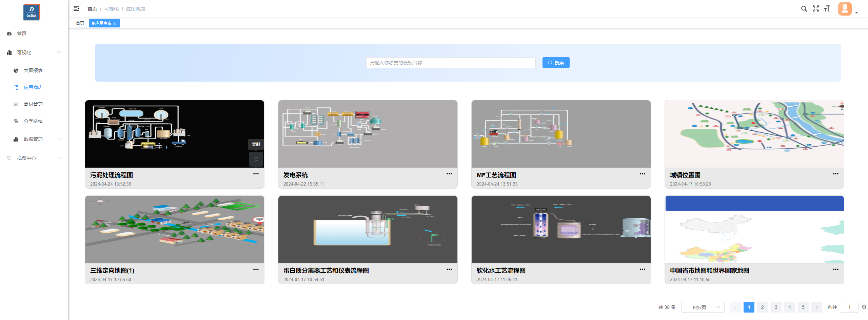Screen dimensions: 868x320
Task: Open the 三维定向地图(1) thumbnail
Action: tap(175, 229)
